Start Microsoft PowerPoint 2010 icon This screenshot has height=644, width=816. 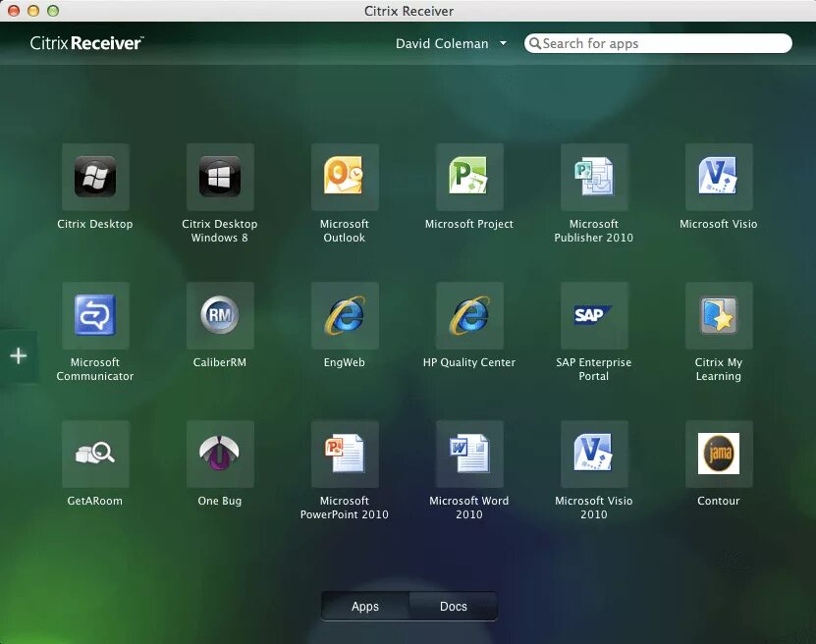coord(345,455)
